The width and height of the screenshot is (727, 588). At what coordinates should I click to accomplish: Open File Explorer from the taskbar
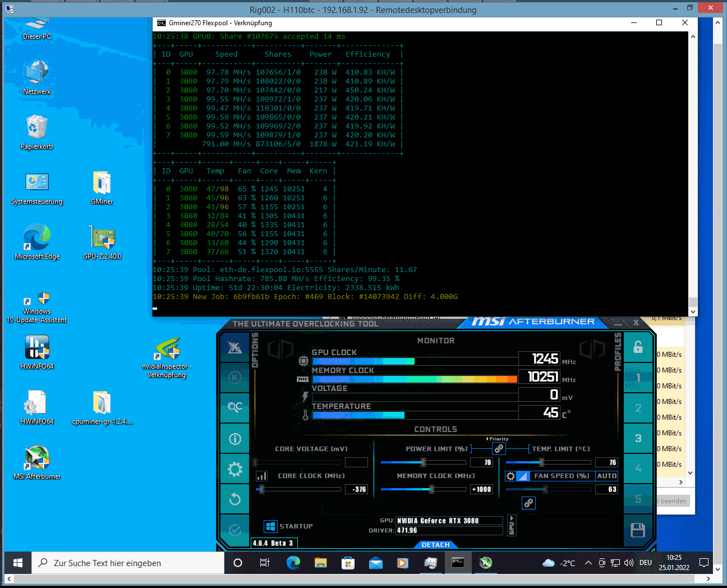[x=320, y=563]
